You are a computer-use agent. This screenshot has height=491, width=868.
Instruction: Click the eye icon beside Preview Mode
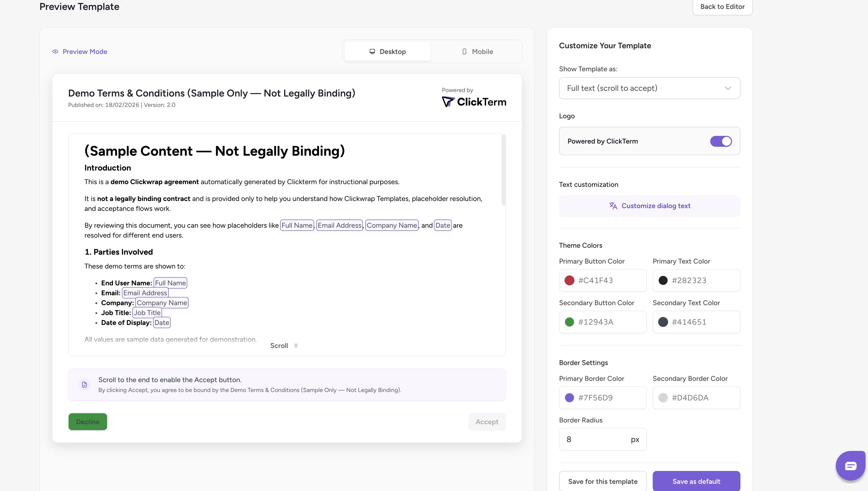pyautogui.click(x=55, y=51)
